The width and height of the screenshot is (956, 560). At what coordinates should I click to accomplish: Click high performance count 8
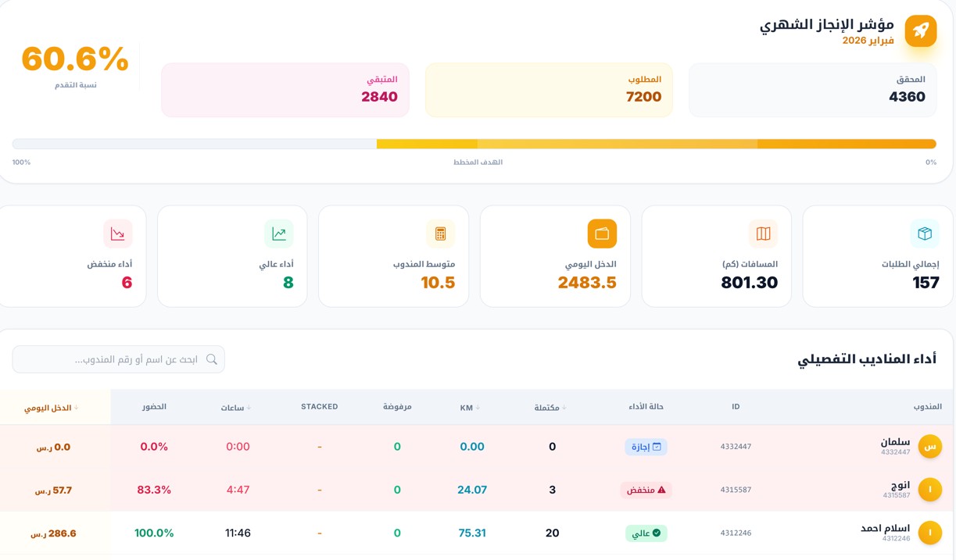pos(288,283)
